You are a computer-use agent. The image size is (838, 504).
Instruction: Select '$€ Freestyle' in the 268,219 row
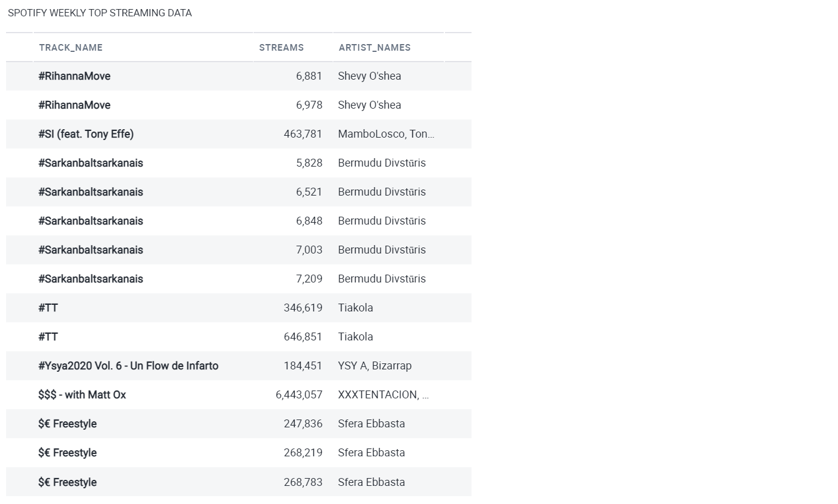[68, 453]
